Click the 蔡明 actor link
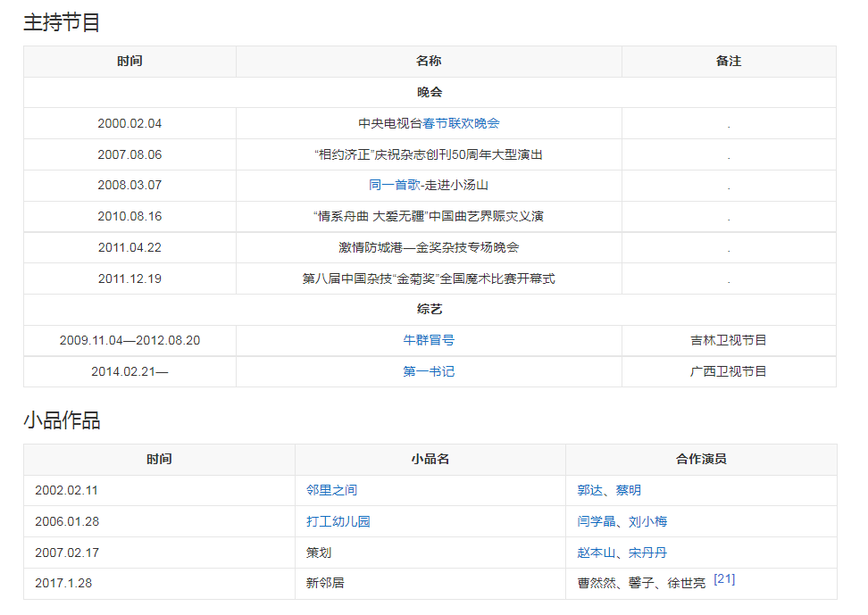Screen dimensions: 868x615 628,490
